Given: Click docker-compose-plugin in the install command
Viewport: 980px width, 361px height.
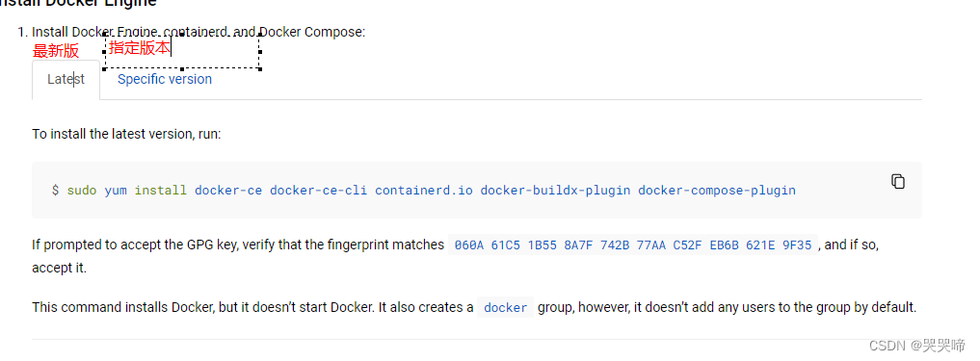Looking at the screenshot, I should 717,190.
